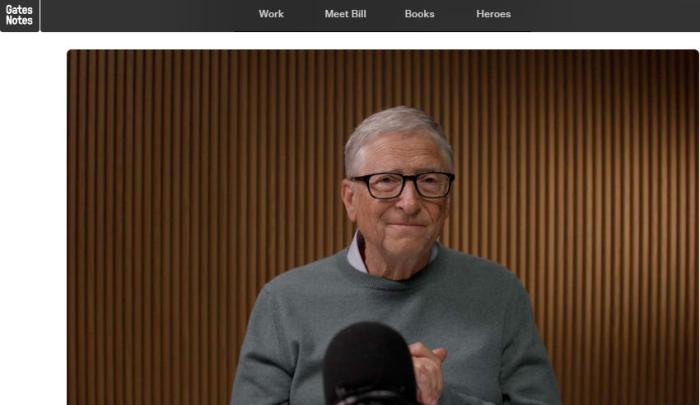This screenshot has width=700, height=405.
Task: Switch to the Meet Bill tab
Action: pyautogui.click(x=345, y=14)
